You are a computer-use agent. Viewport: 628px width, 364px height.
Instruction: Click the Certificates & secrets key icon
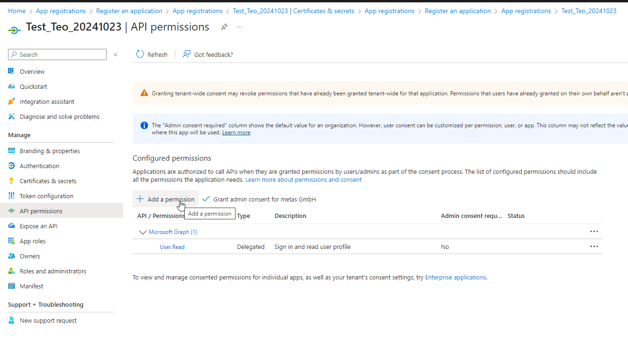pyautogui.click(x=11, y=181)
